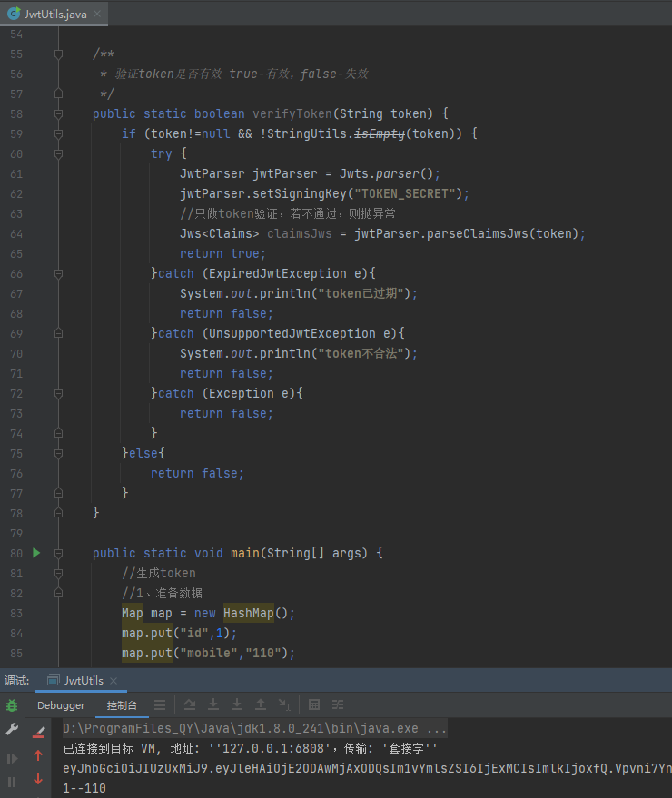Click the "mobile" string on line 85

209,653
